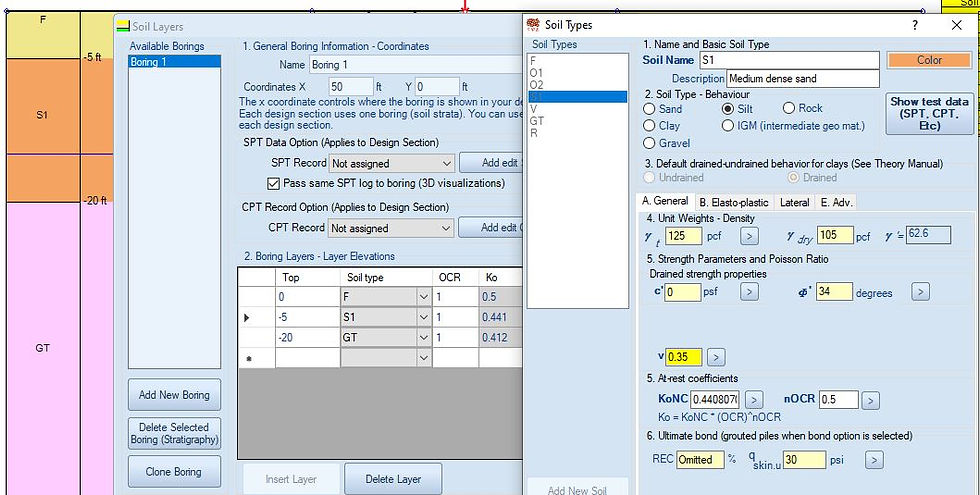Select soil O2 in Soil Types list

[577, 85]
